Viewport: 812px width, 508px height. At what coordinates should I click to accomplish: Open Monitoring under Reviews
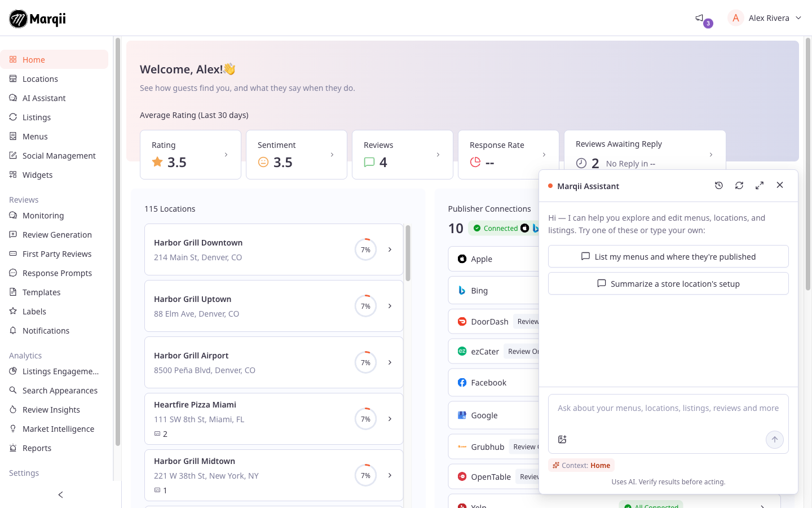coord(54,216)
